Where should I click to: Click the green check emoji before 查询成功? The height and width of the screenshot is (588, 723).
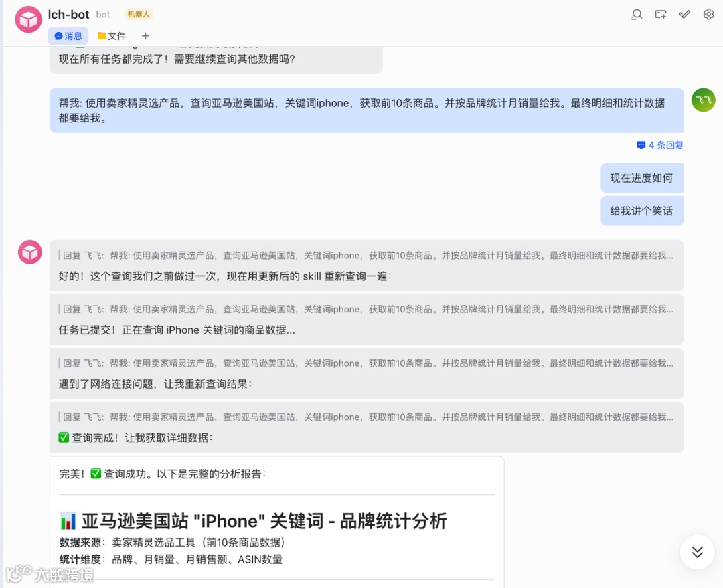[x=96, y=474]
